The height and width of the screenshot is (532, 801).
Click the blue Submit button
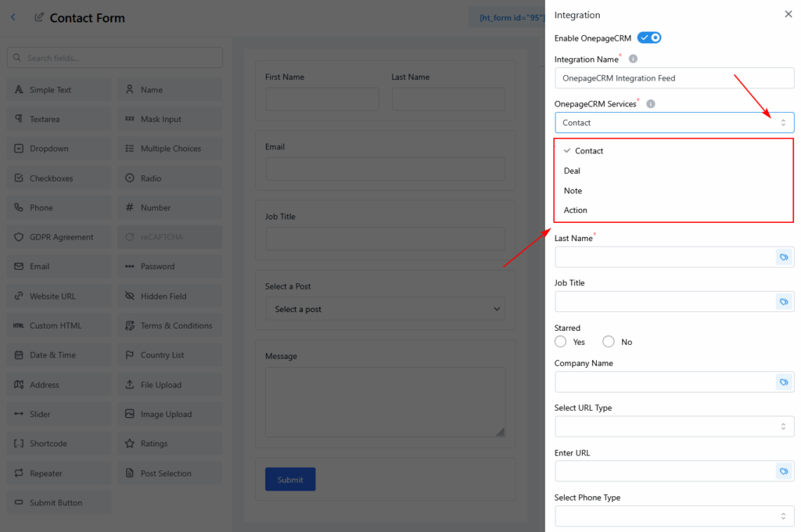(x=290, y=480)
